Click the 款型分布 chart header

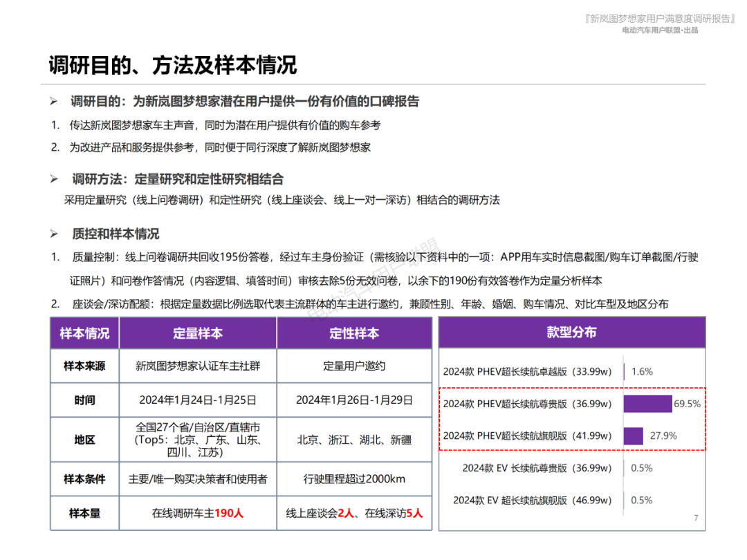click(571, 333)
